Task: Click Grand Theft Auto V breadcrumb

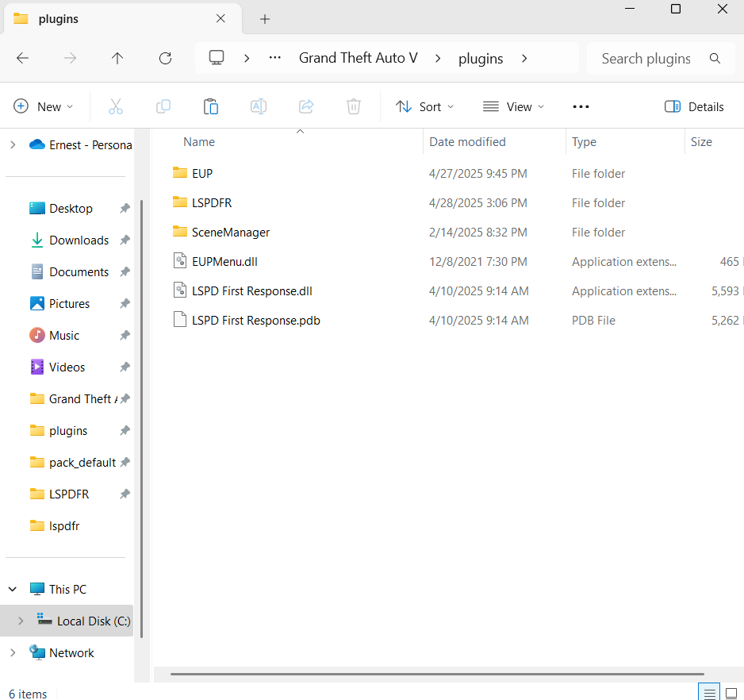Action: tap(358, 58)
